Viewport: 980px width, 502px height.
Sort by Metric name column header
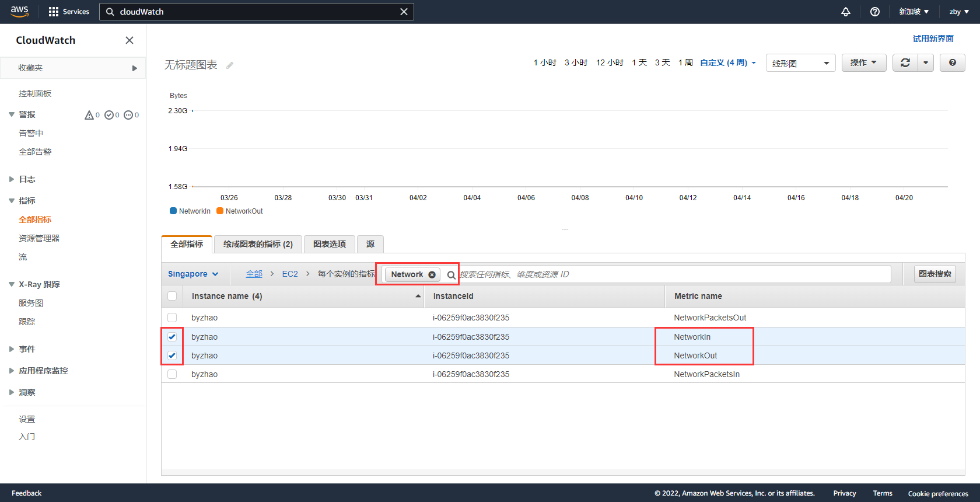(x=698, y=296)
